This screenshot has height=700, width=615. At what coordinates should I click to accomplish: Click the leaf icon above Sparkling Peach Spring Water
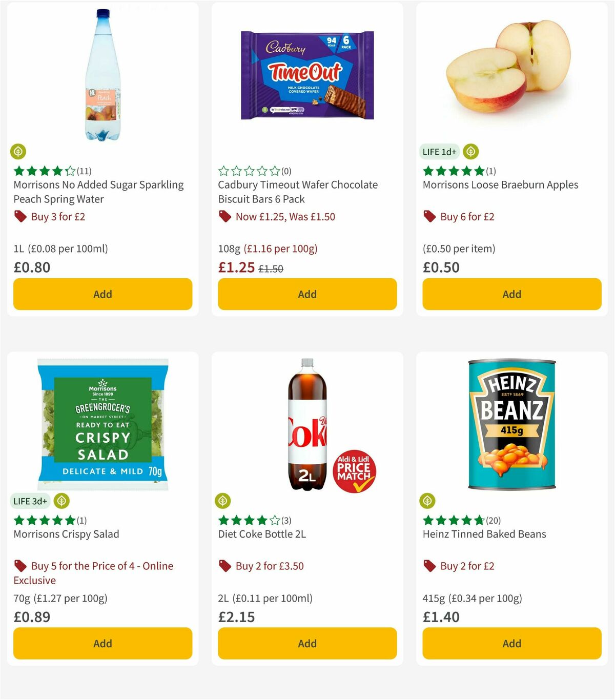[x=17, y=152]
